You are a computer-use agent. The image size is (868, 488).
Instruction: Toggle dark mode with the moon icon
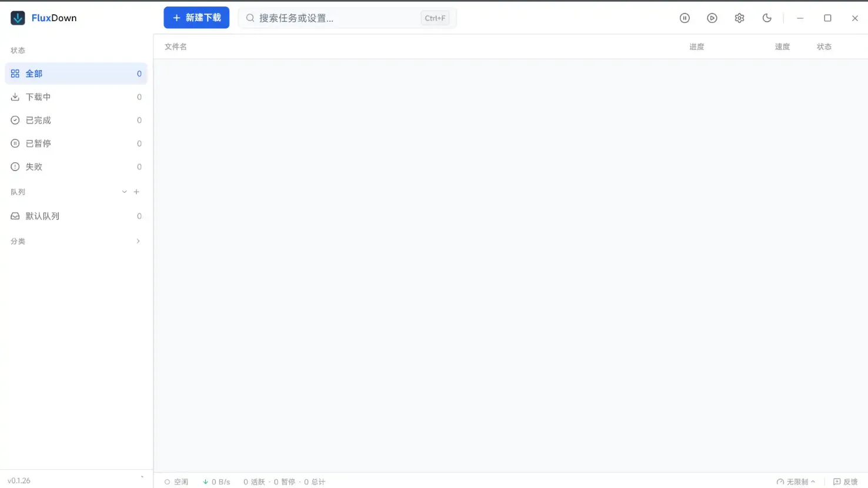coord(767,18)
